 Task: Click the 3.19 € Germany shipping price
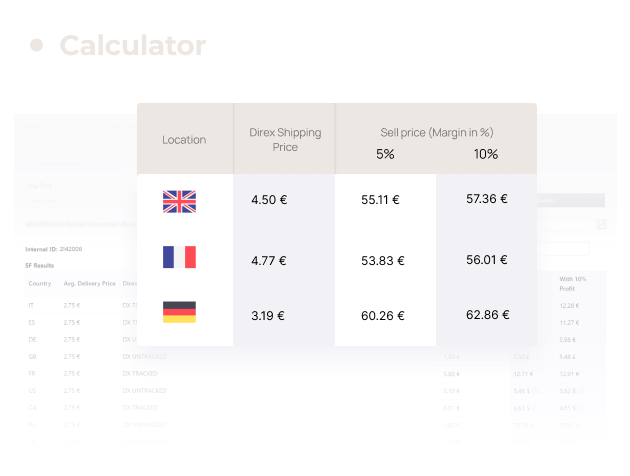(x=268, y=316)
